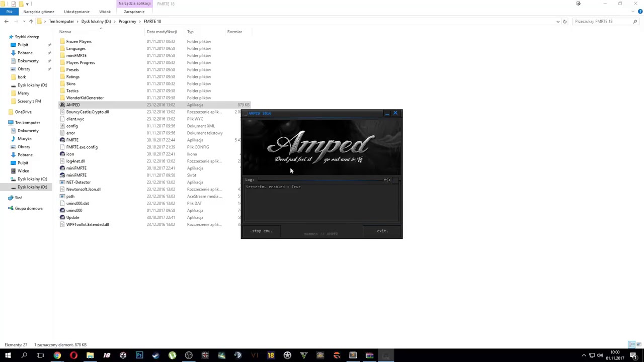
Task: Open Opera browser from taskbar
Action: 73,356
